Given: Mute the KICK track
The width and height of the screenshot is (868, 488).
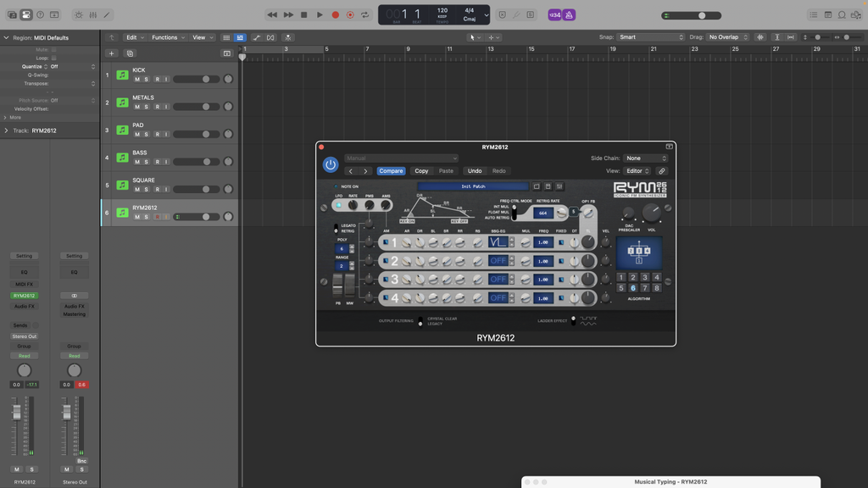Looking at the screenshot, I should (136, 79).
